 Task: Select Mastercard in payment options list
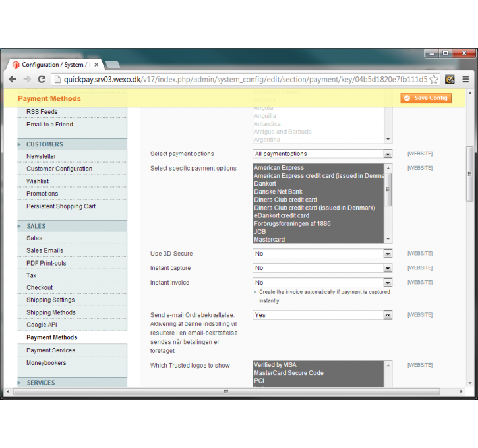click(318, 240)
